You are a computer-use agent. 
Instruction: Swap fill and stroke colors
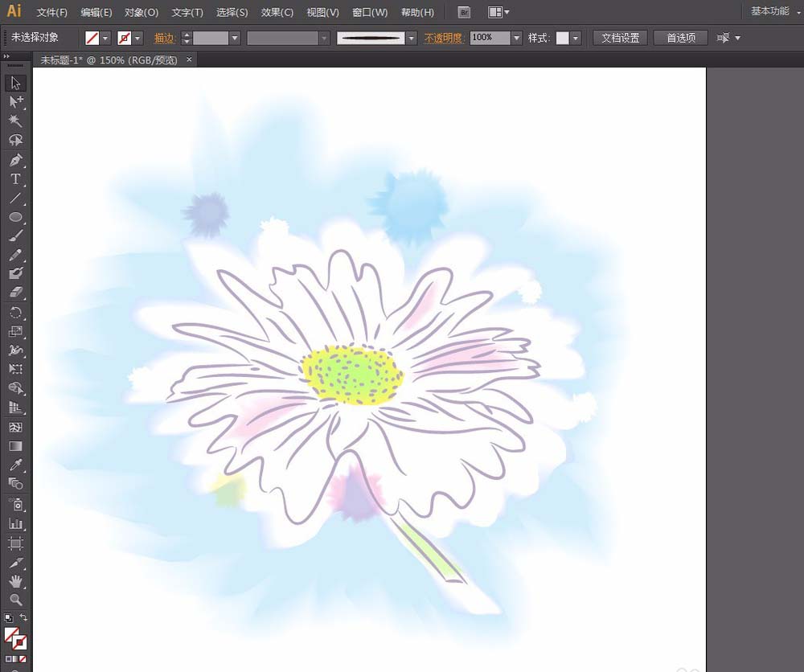[x=24, y=618]
